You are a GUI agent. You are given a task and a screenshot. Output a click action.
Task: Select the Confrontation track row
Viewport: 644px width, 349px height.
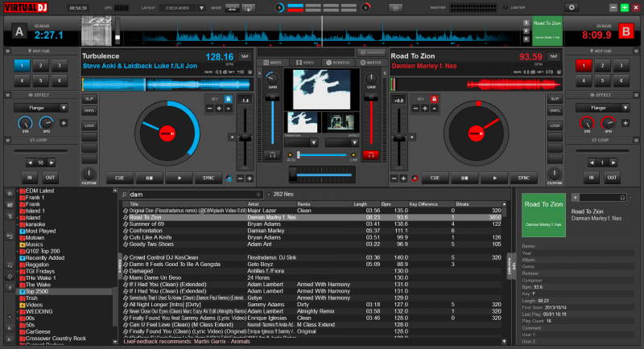[x=312, y=231]
